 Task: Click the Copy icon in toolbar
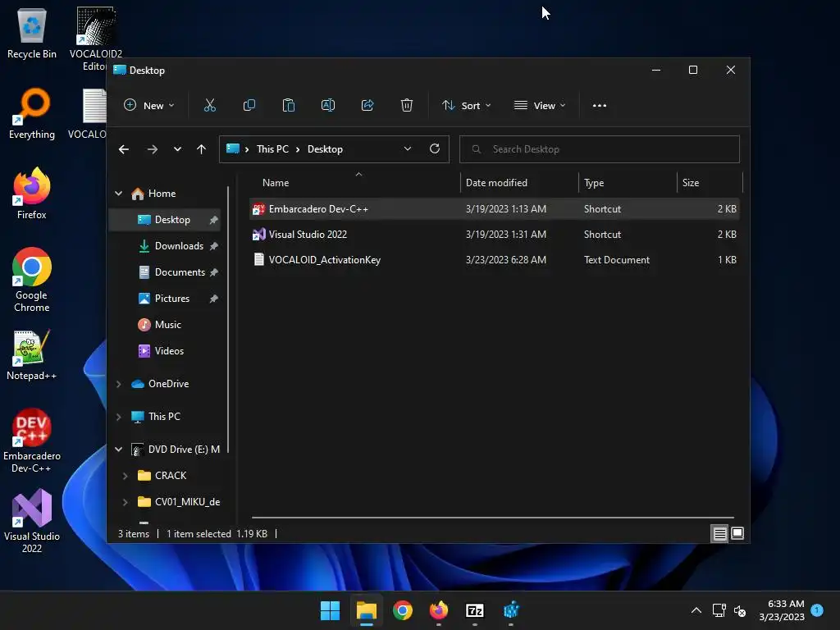click(x=249, y=105)
